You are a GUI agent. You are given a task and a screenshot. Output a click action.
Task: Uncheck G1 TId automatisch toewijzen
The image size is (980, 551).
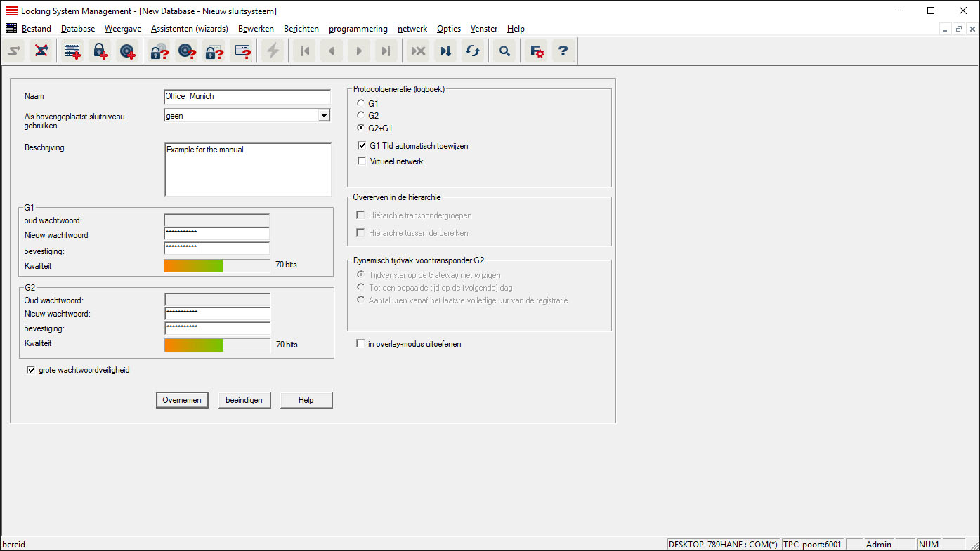(x=362, y=146)
